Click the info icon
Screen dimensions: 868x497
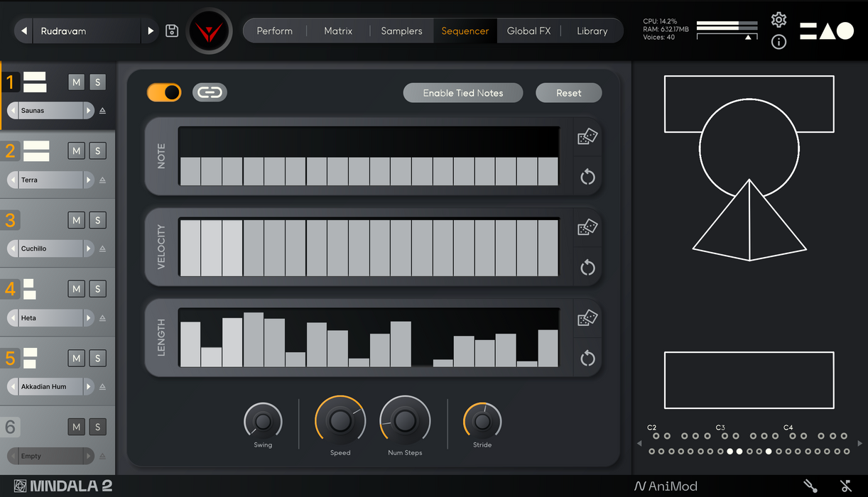point(779,42)
